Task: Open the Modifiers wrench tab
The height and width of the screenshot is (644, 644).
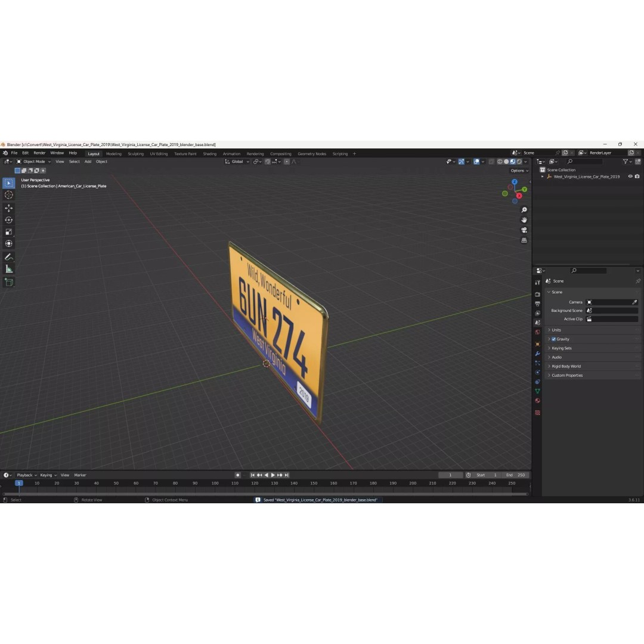Action: click(x=537, y=354)
